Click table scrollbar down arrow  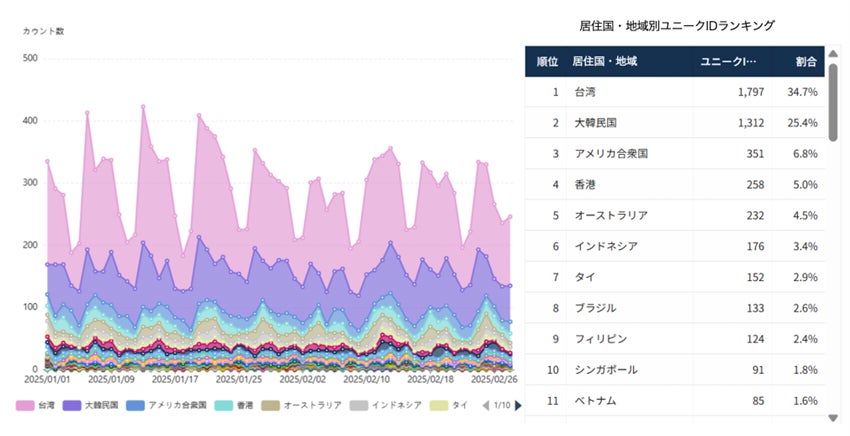(x=834, y=417)
